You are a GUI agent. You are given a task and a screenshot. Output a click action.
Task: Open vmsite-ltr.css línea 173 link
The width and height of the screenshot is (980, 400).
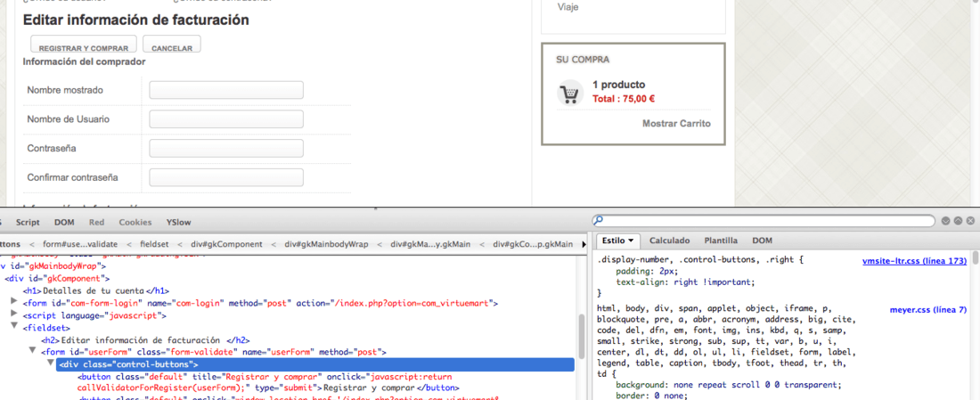[914, 261]
